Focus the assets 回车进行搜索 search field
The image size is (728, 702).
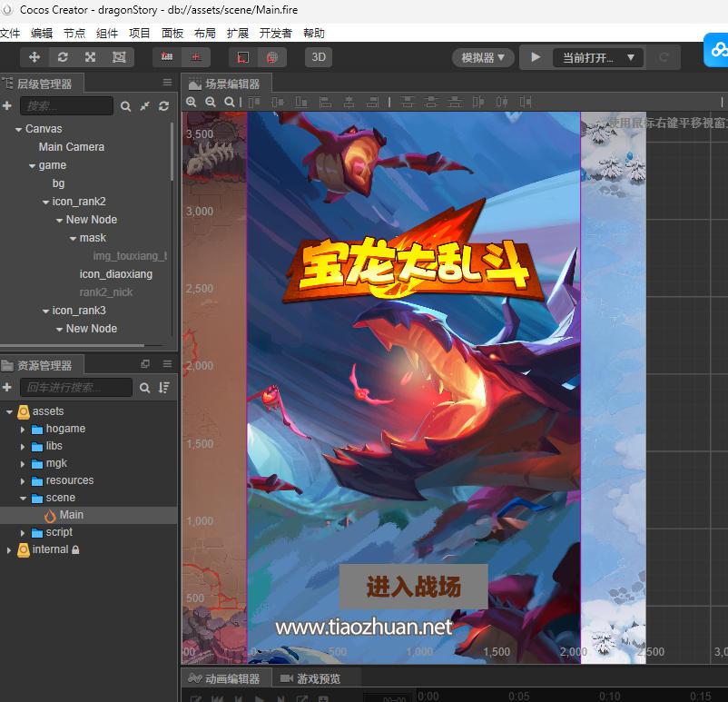pos(76,387)
